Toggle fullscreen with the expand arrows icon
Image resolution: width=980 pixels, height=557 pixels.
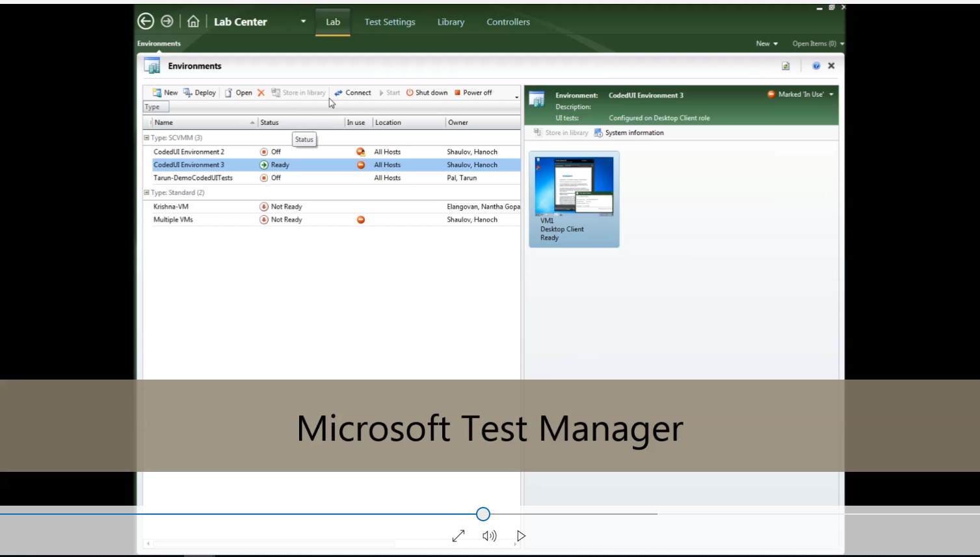pyautogui.click(x=458, y=536)
